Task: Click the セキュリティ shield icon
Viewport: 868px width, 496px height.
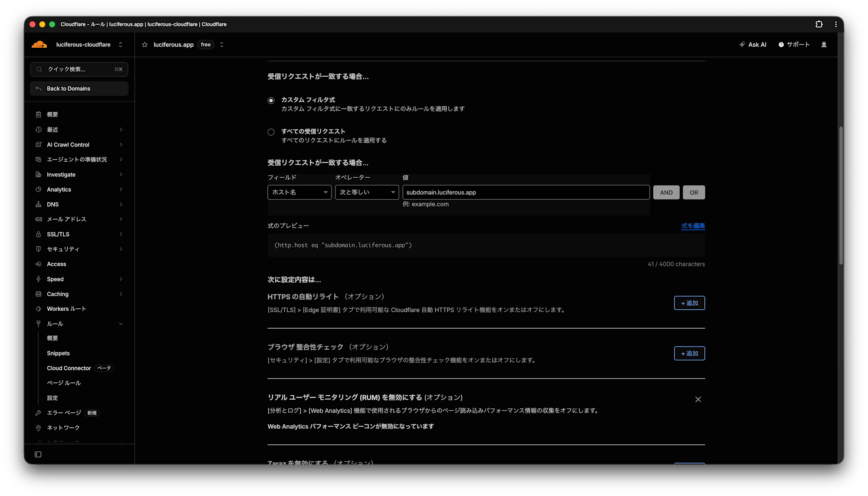Action: pos(39,249)
